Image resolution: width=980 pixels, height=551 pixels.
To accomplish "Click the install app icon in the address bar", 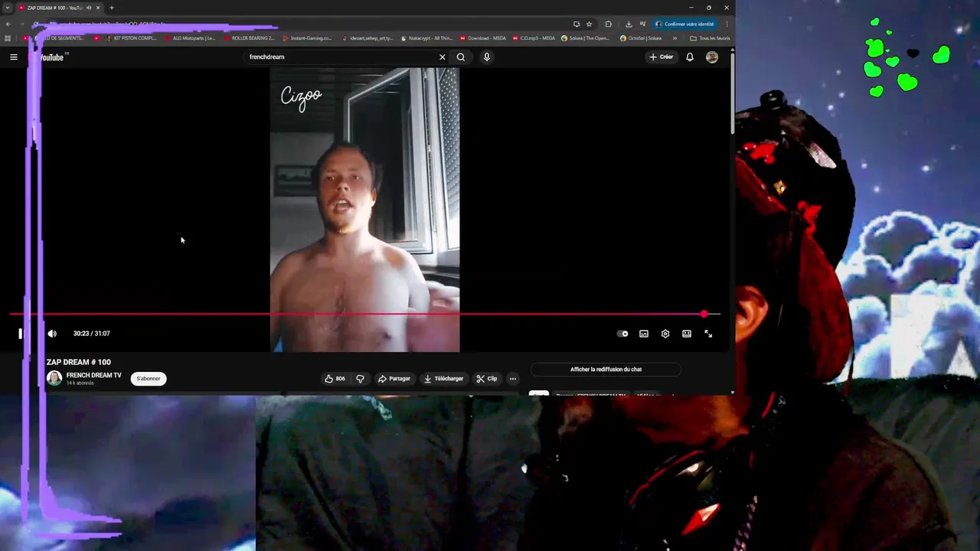I will (x=577, y=24).
